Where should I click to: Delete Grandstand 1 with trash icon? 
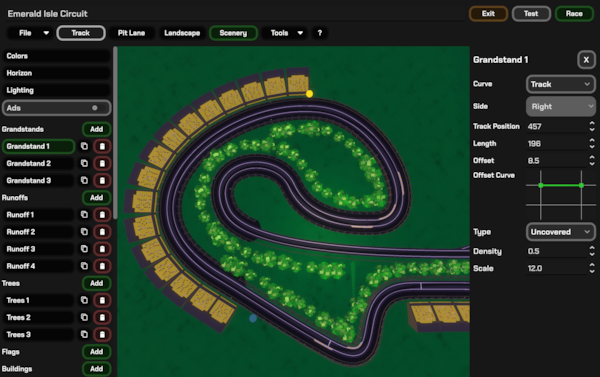click(x=102, y=146)
